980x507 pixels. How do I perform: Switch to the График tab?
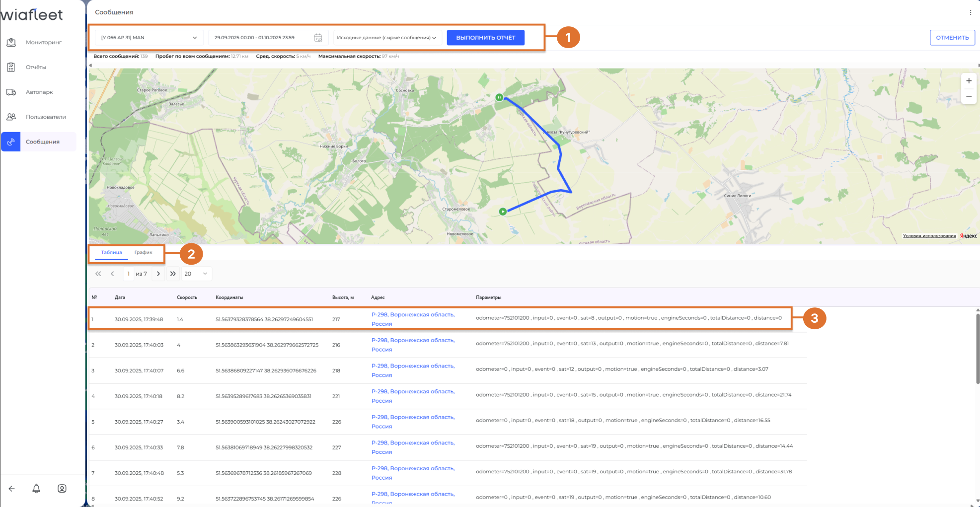point(143,252)
